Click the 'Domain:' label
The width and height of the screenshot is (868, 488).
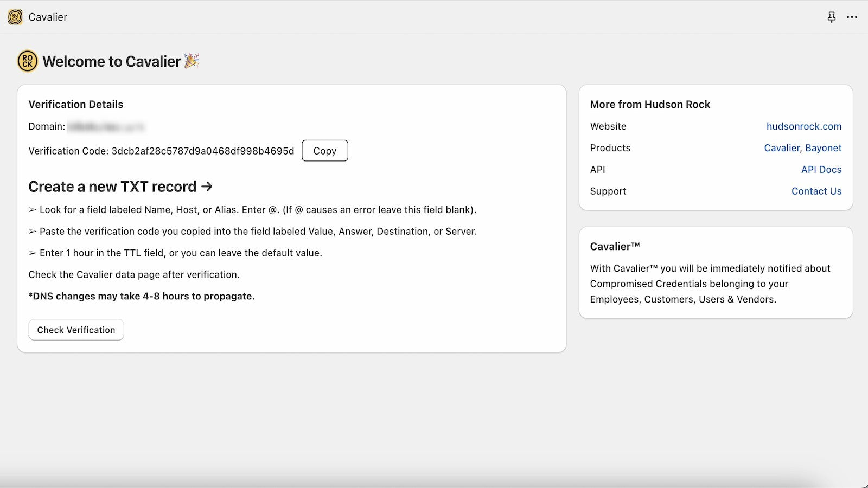tap(47, 126)
